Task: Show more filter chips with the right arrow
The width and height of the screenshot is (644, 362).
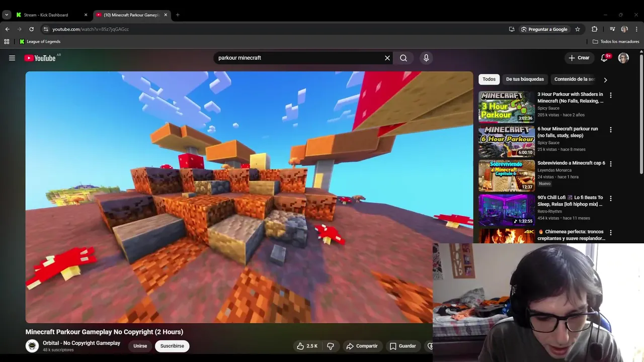Action: point(605,79)
